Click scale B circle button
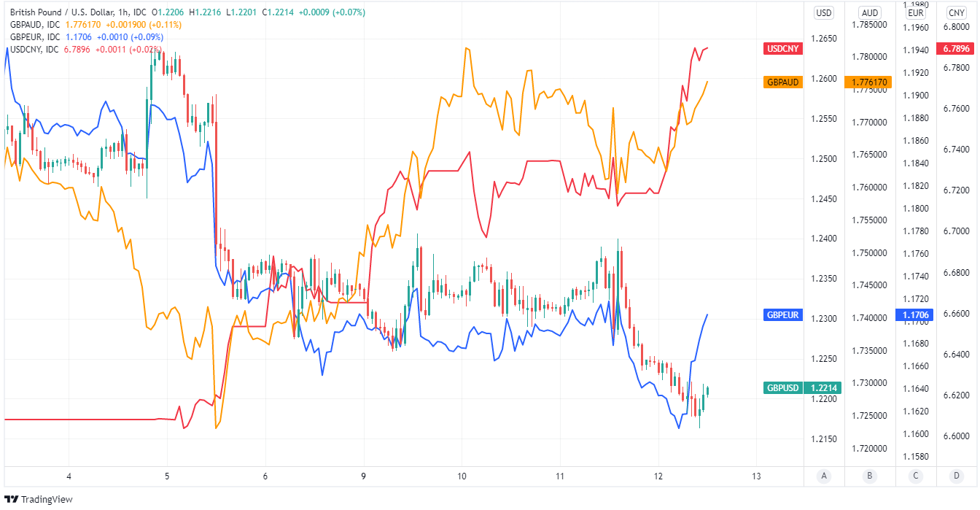Viewport: 980px width, 510px height. click(869, 476)
